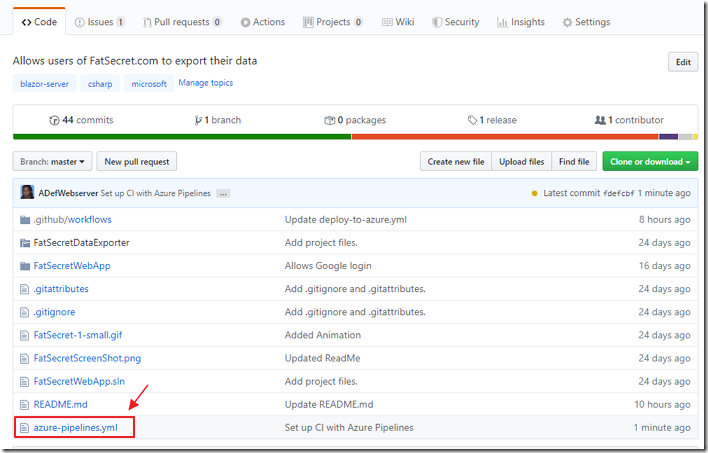Viewport: 708px width, 453px height.
Task: Click Create new file button
Action: pyautogui.click(x=456, y=161)
